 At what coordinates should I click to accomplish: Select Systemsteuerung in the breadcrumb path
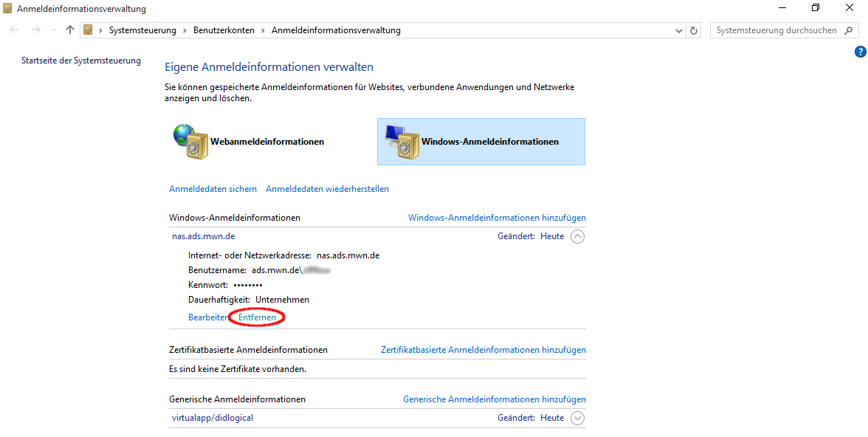click(142, 30)
